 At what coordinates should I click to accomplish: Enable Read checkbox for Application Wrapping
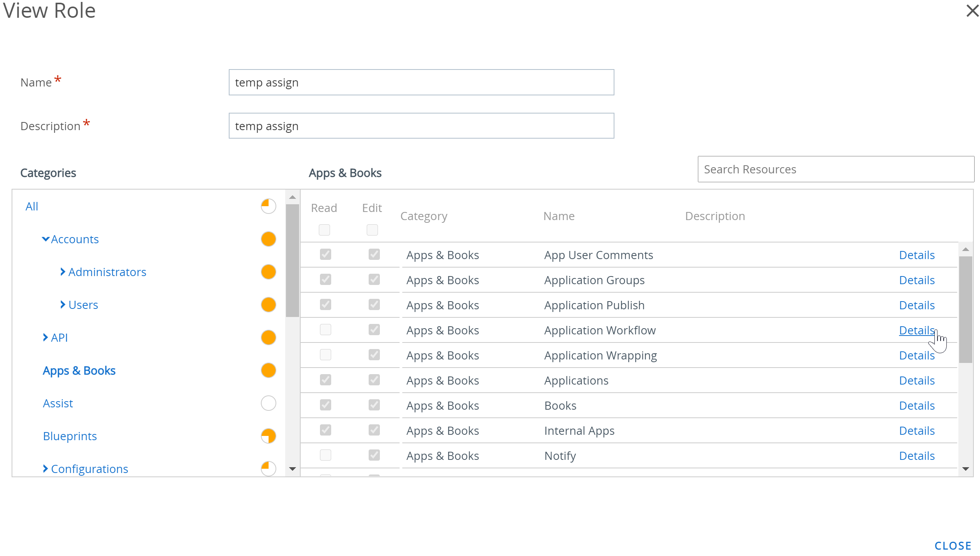click(325, 355)
